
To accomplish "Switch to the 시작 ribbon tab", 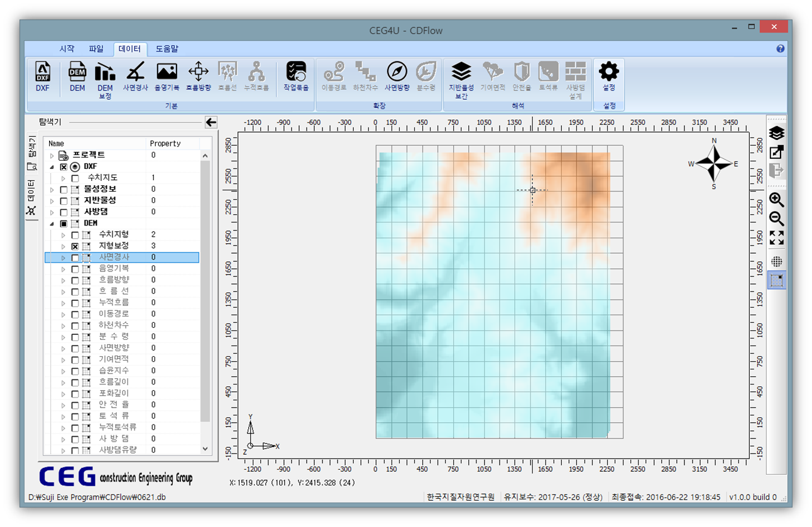I will (67, 48).
